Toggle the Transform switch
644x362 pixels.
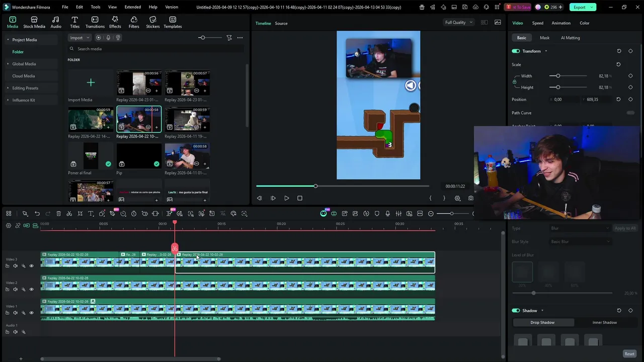point(516,51)
